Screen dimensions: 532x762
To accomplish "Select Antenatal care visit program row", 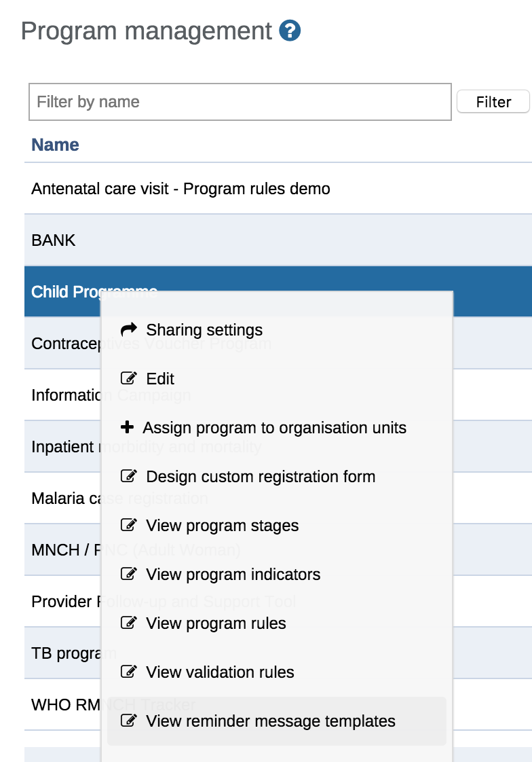I will [x=180, y=189].
